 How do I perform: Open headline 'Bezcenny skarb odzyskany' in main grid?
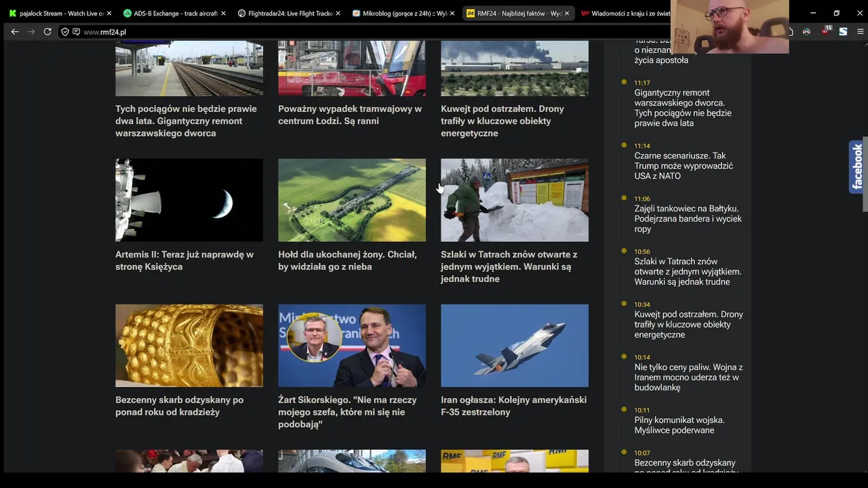[x=180, y=406]
